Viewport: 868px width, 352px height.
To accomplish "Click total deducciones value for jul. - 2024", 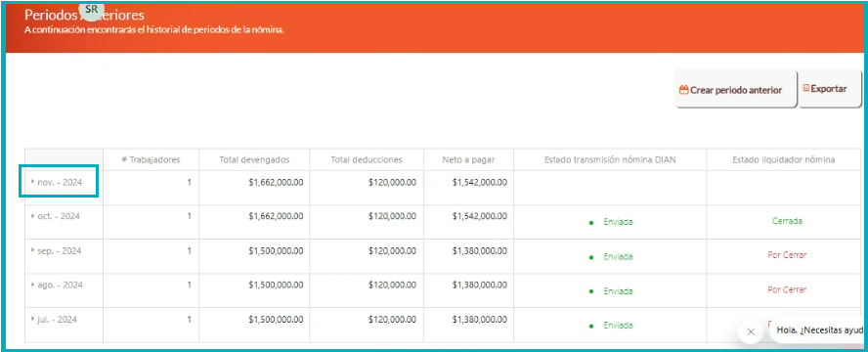I will pyautogui.click(x=393, y=320).
